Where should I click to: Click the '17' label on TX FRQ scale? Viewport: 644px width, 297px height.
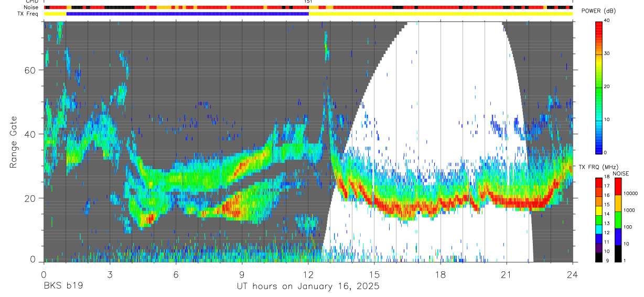(606, 186)
